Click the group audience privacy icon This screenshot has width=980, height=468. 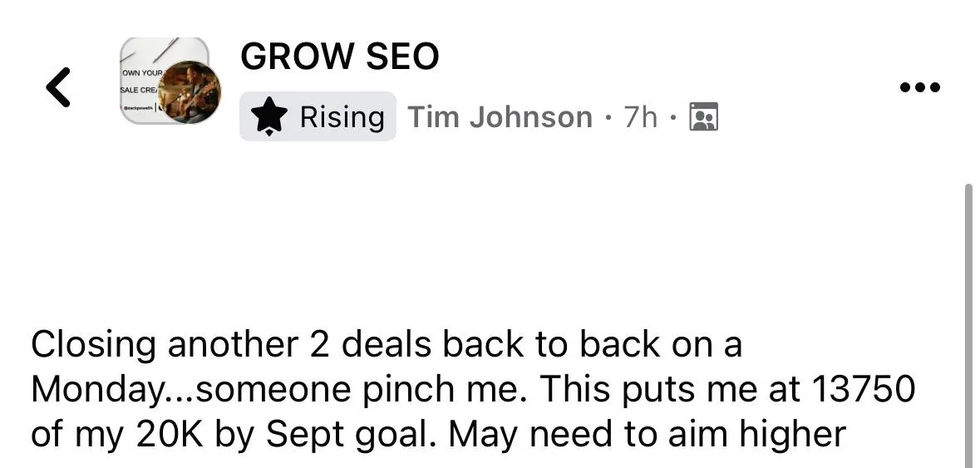tap(703, 117)
